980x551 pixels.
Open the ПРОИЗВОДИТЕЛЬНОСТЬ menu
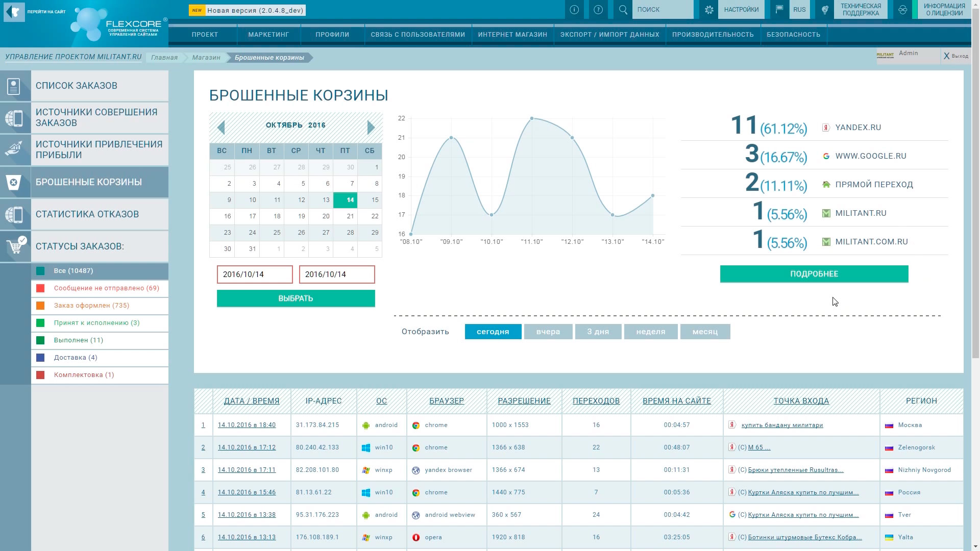click(713, 35)
